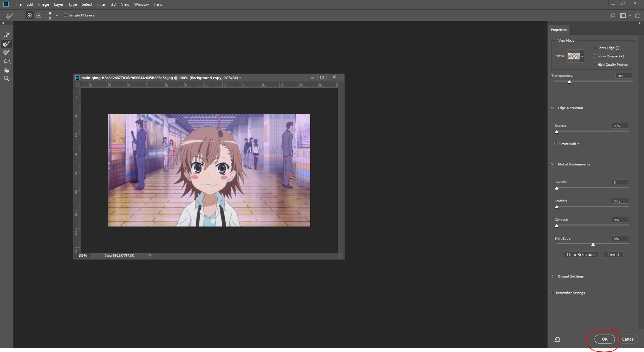
Task: Enable Smart Radius checkbox
Action: pos(556,144)
